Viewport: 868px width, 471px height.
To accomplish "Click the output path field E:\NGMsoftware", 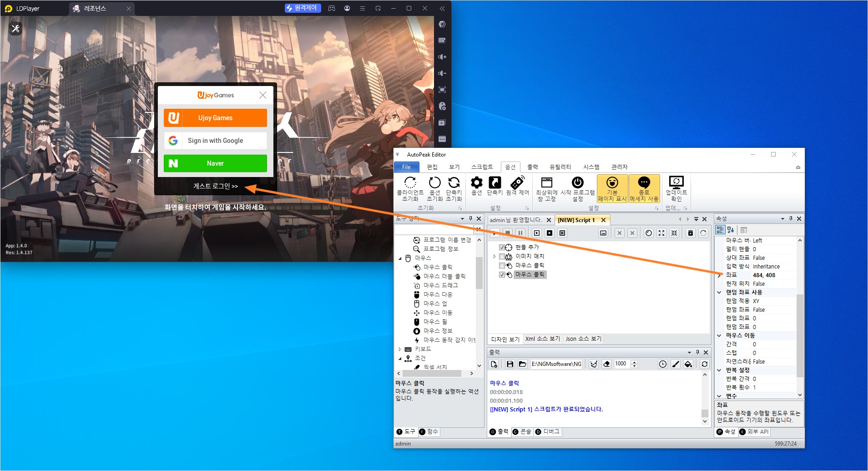I will 556,364.
